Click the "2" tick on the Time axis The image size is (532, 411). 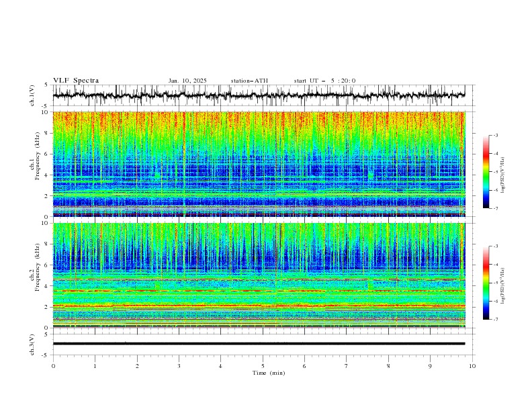tap(137, 366)
